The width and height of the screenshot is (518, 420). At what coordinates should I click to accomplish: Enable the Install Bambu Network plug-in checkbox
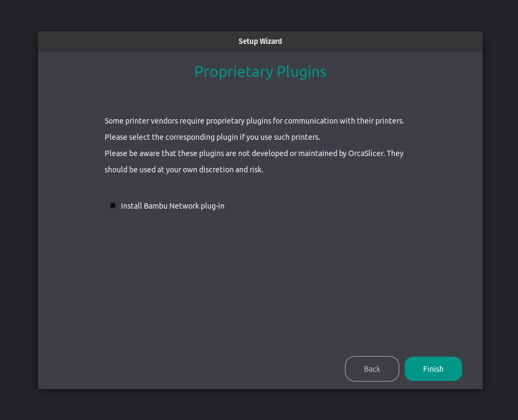tap(113, 205)
